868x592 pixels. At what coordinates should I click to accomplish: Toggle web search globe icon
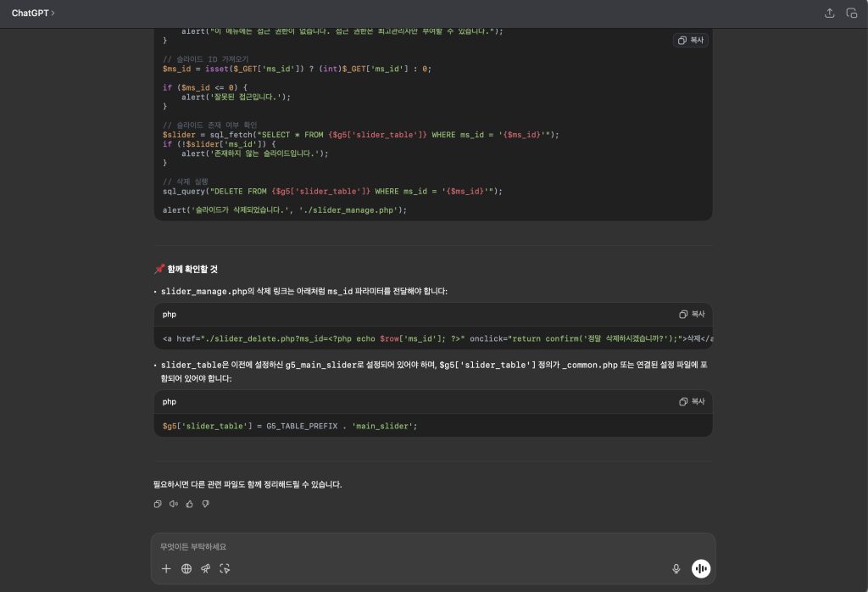tap(186, 569)
